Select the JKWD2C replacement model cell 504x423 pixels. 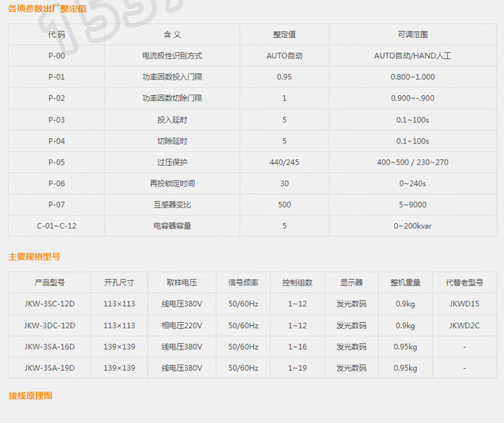[x=464, y=325]
